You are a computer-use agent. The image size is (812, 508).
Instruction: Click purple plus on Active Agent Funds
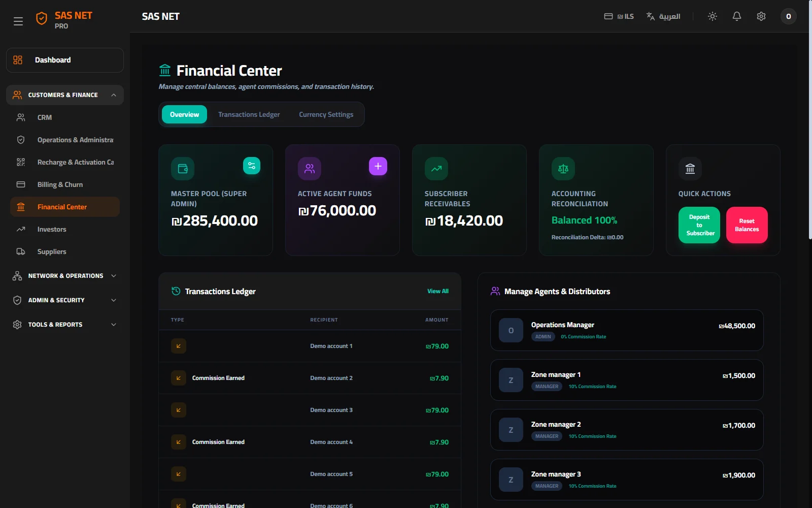point(378,166)
